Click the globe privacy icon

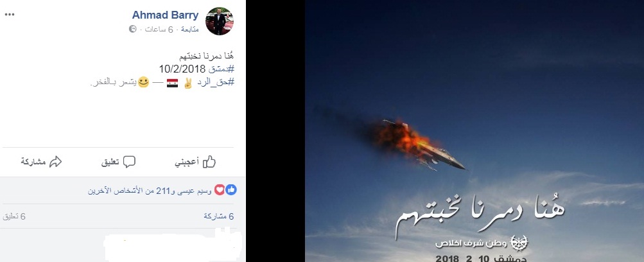pos(133,29)
